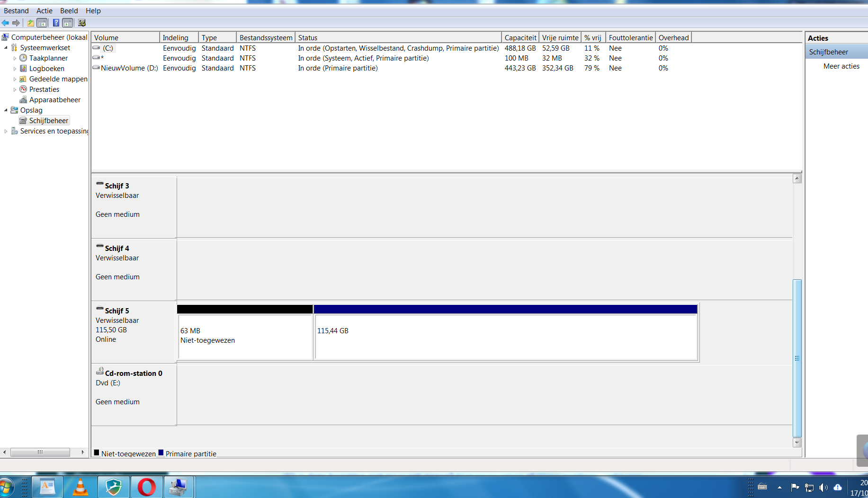Collapse the Opslag tree node
The height and width of the screenshot is (498, 868).
click(6, 110)
